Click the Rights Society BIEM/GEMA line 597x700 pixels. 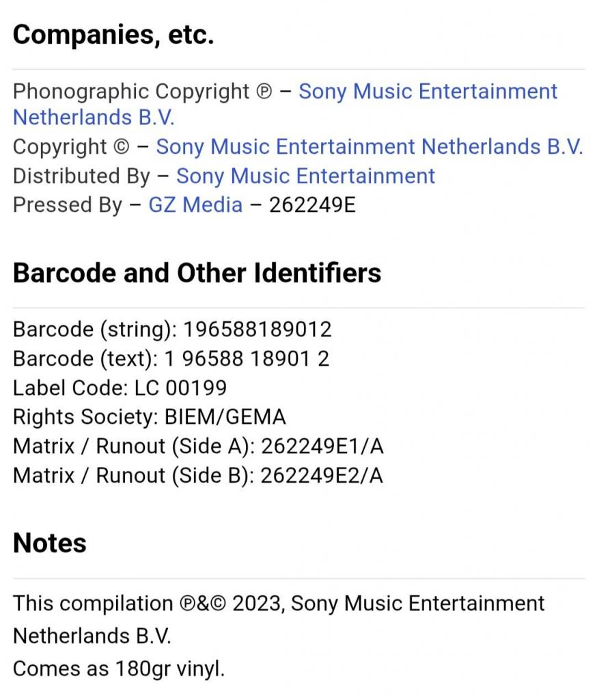[x=149, y=417]
